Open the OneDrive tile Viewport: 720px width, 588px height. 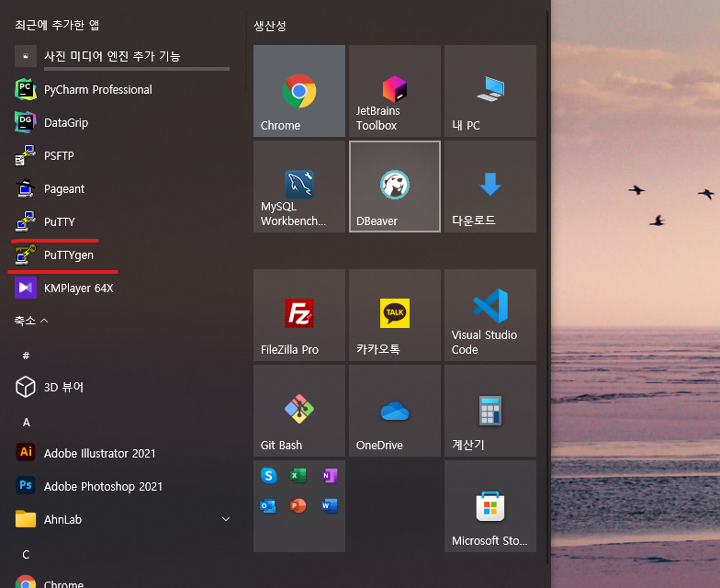click(395, 410)
